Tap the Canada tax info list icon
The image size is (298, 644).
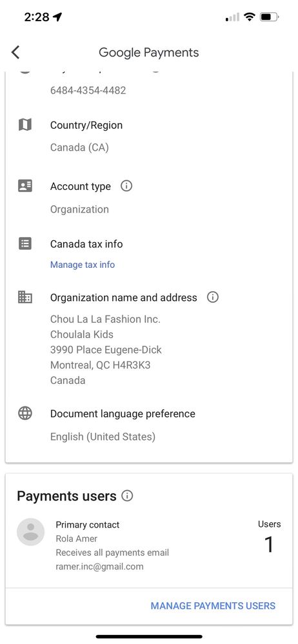25,243
